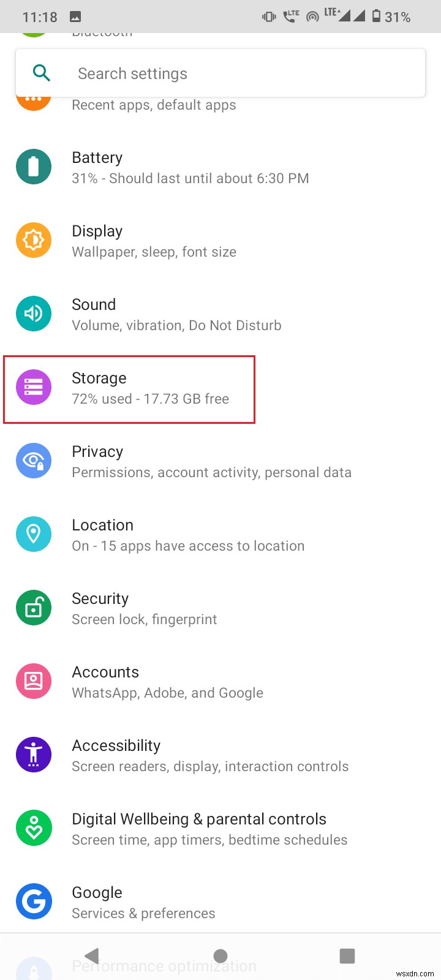The image size is (441, 980).
Task: Tap the Accounts contact icon
Action: pyautogui.click(x=34, y=680)
